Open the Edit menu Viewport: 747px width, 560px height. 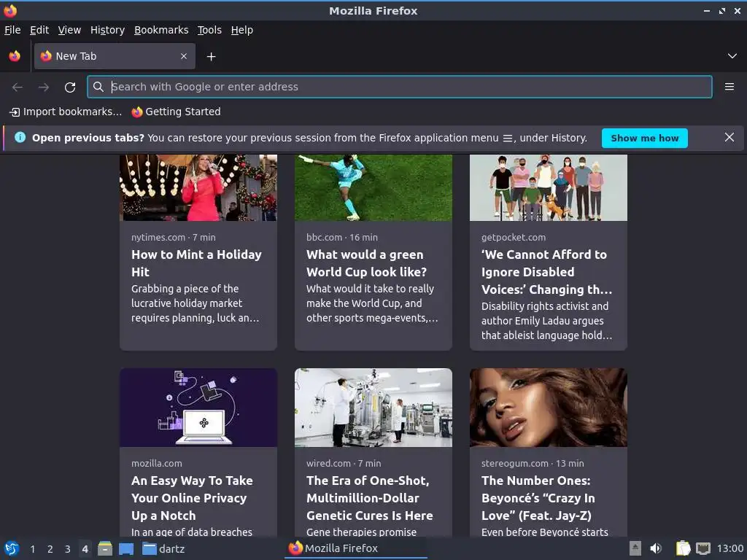click(x=39, y=30)
